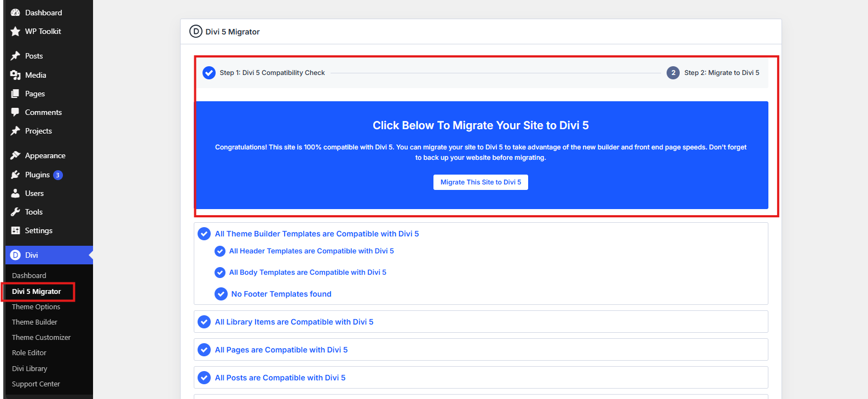Viewport: 868px width, 399px height.
Task: Click the Projects pin icon
Action: (15, 131)
